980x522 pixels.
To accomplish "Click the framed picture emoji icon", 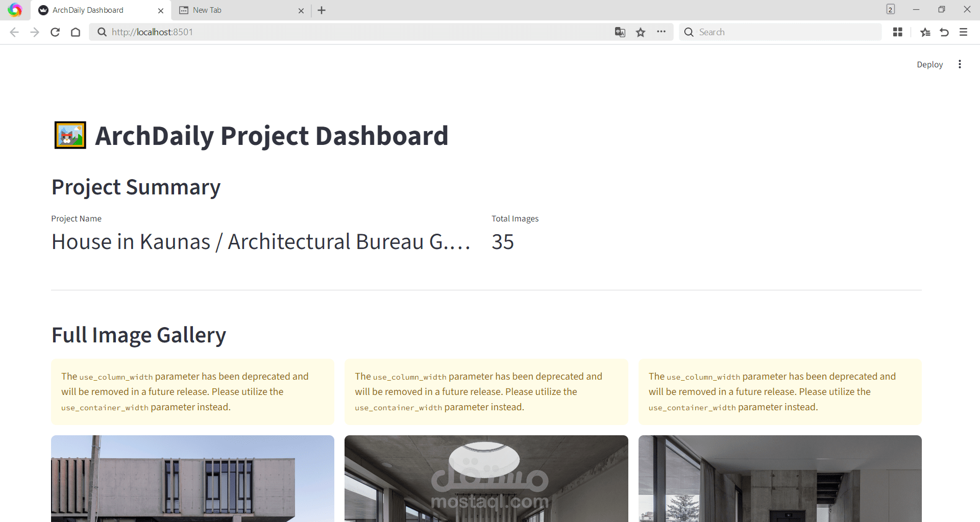I will 70,135.
